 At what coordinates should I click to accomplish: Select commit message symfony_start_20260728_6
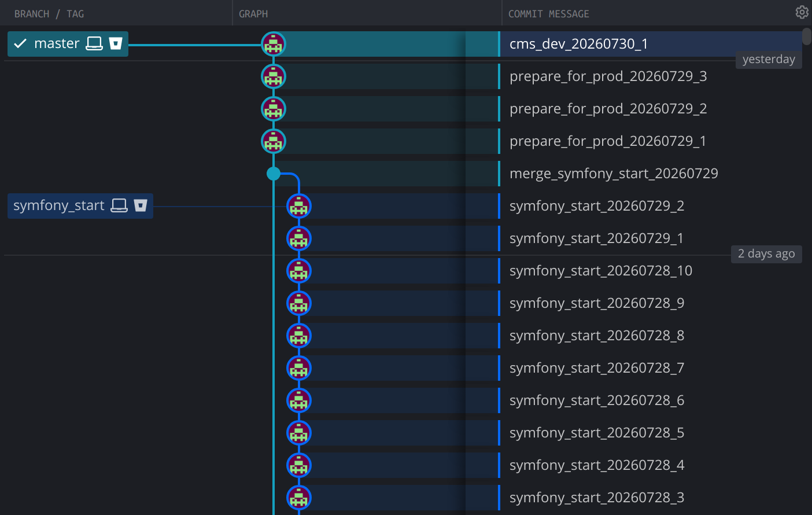(597, 400)
